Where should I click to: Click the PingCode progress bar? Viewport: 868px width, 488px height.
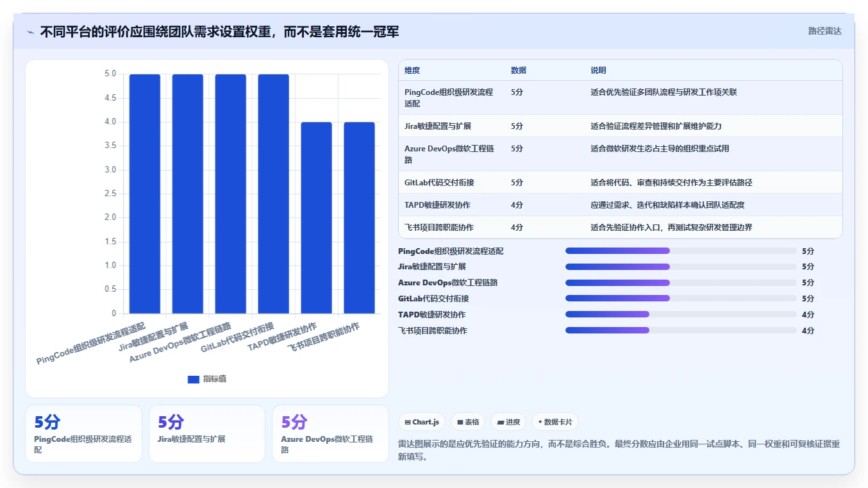pyautogui.click(x=681, y=251)
